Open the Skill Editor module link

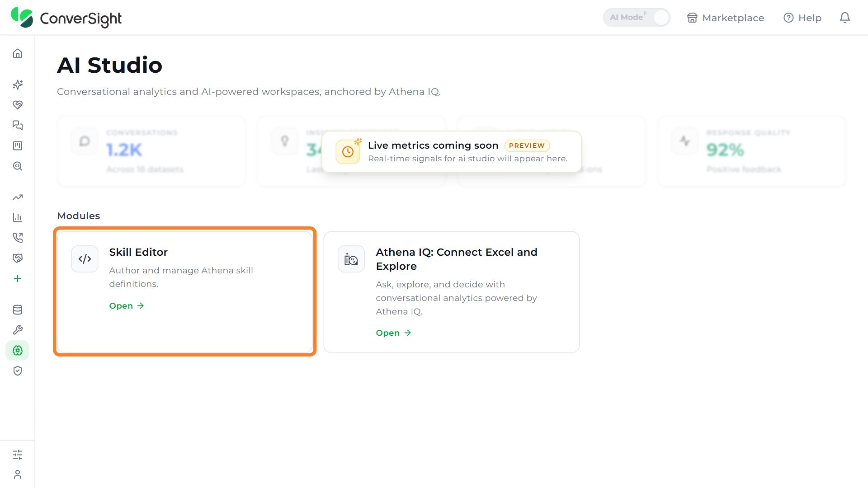click(127, 306)
